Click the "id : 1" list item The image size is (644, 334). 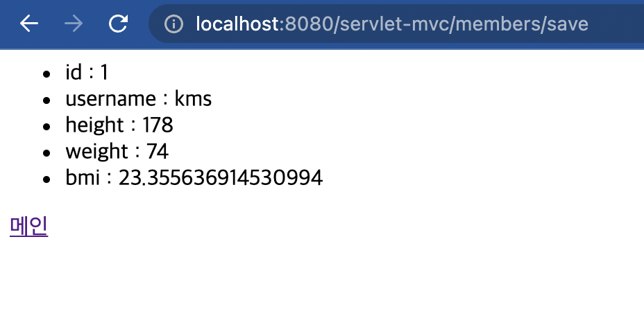click(87, 72)
